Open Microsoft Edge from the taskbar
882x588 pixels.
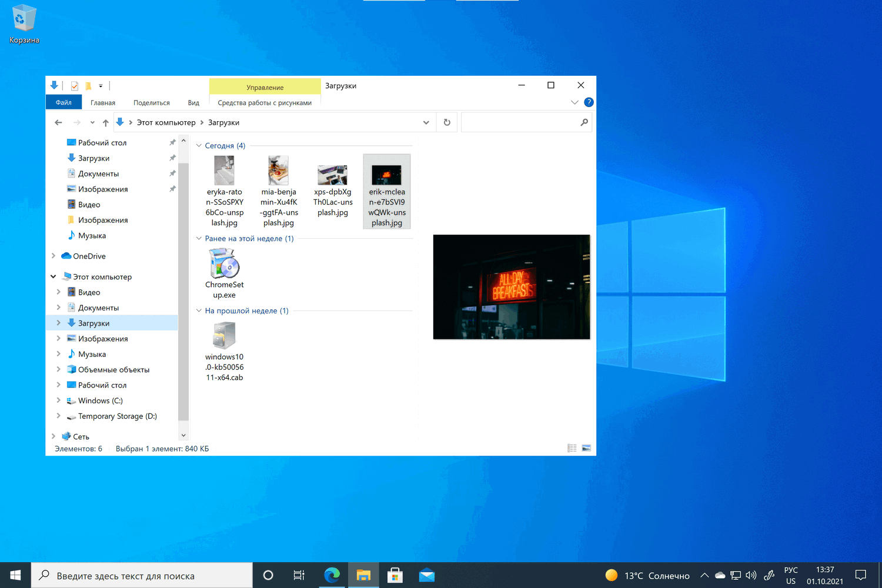pos(332,575)
